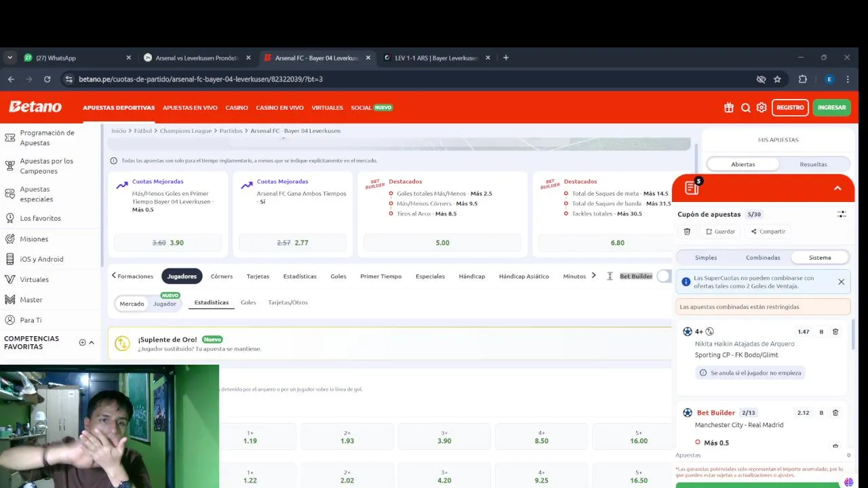Click the browser reload button

click(47, 79)
